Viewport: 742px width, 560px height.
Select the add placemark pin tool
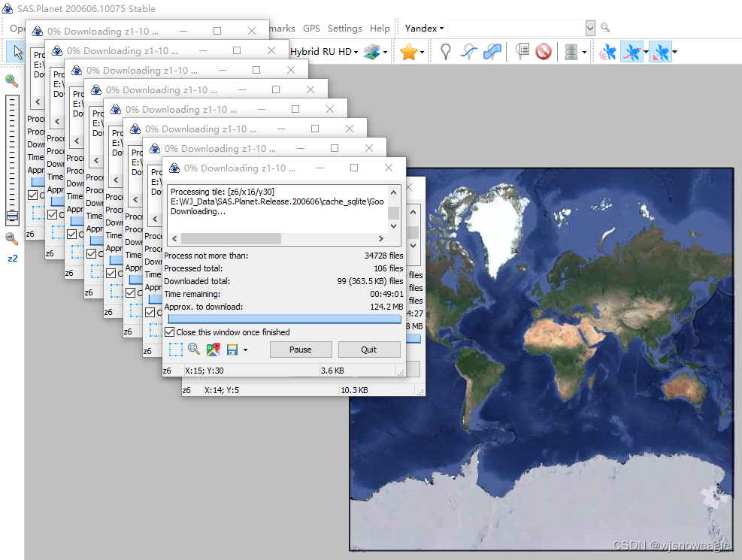(445, 52)
